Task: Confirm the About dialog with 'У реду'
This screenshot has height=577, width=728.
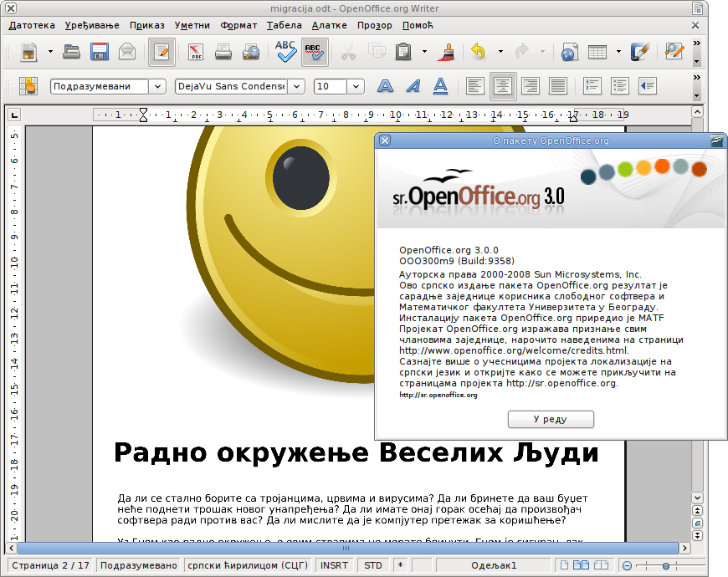Action: click(x=551, y=419)
